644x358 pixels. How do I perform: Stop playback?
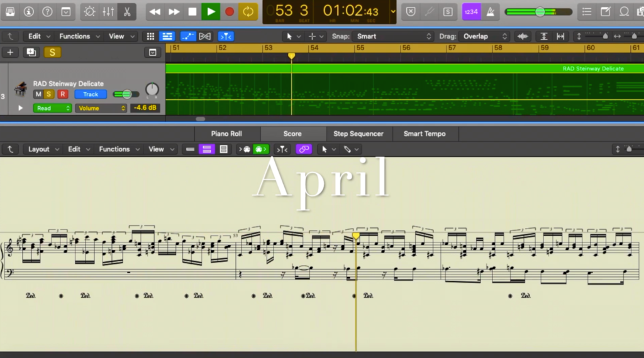click(x=192, y=12)
